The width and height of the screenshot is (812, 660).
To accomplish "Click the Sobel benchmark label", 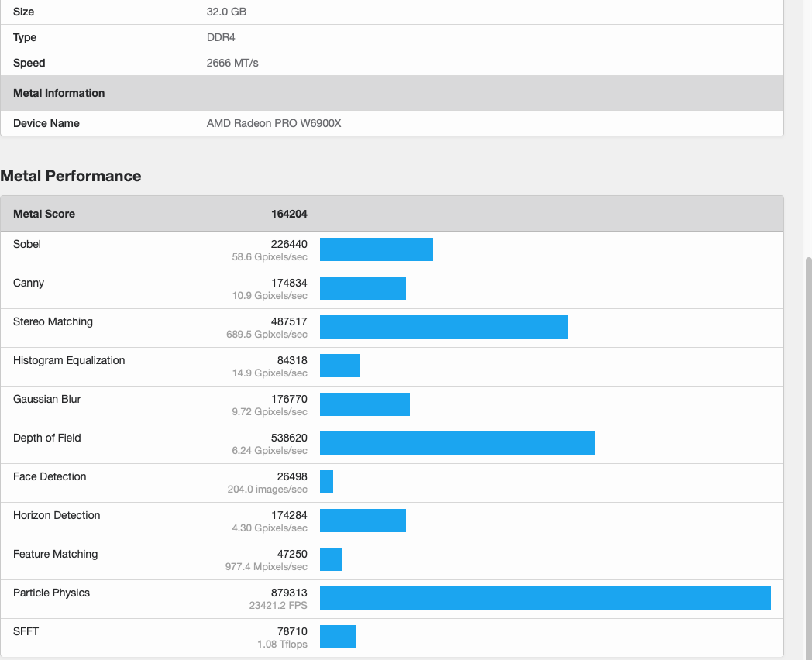I will [27, 244].
